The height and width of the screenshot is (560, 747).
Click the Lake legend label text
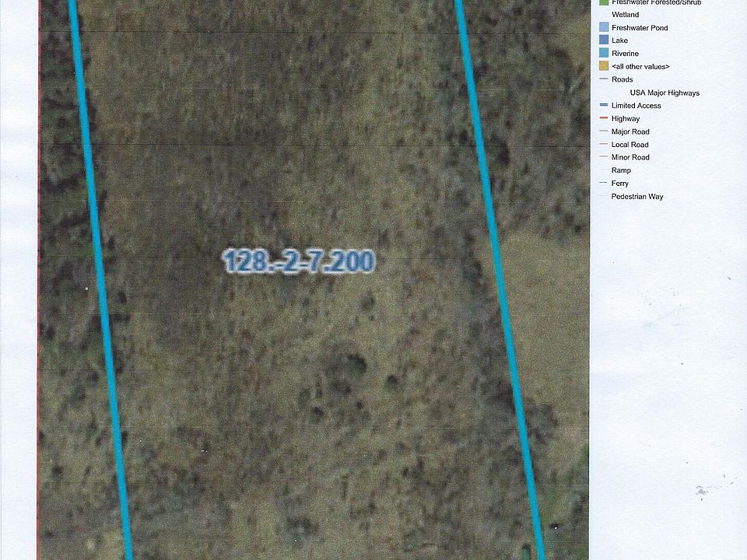[620, 40]
